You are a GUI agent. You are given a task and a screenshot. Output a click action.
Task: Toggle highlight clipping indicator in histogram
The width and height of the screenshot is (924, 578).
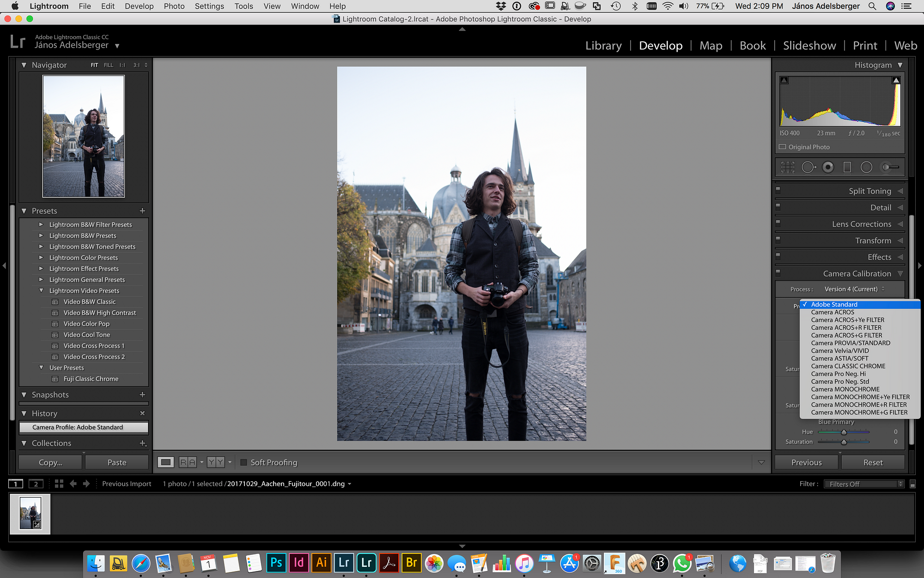coord(896,80)
